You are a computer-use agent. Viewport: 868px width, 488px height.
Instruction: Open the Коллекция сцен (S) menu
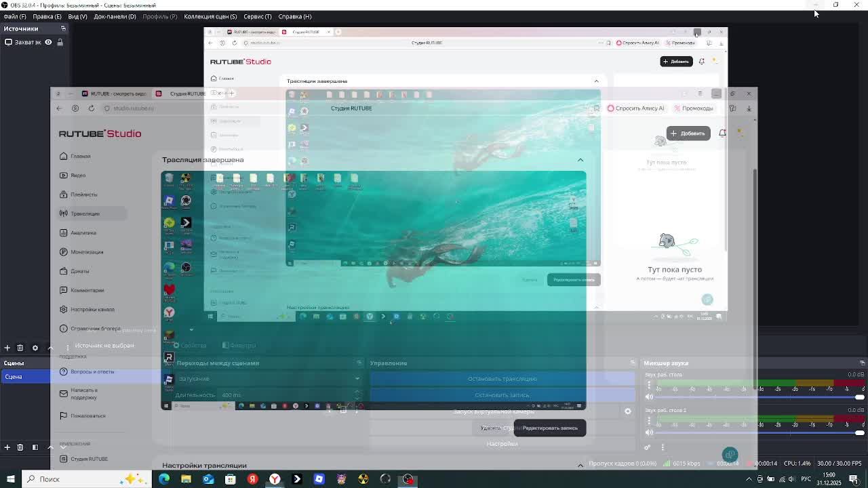(x=210, y=16)
